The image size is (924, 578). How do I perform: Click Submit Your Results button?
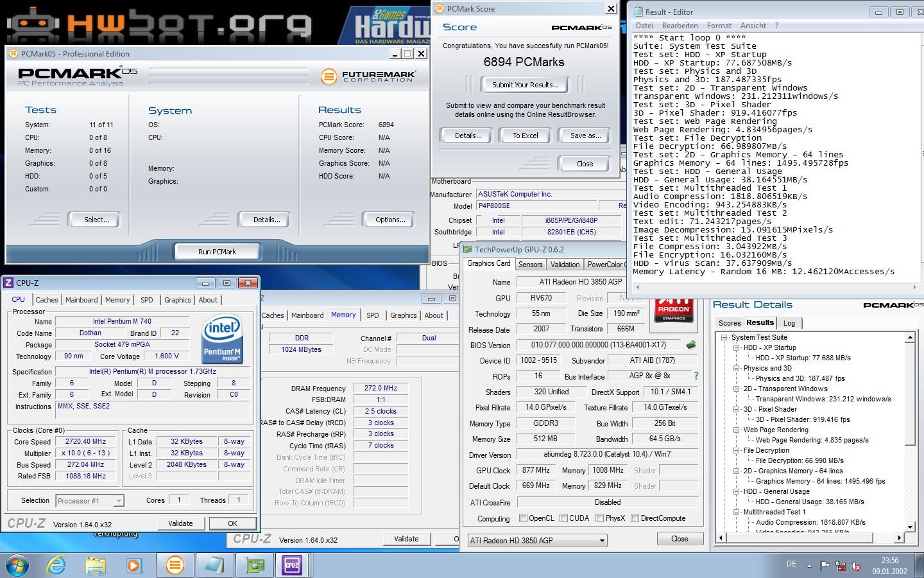[x=525, y=85]
